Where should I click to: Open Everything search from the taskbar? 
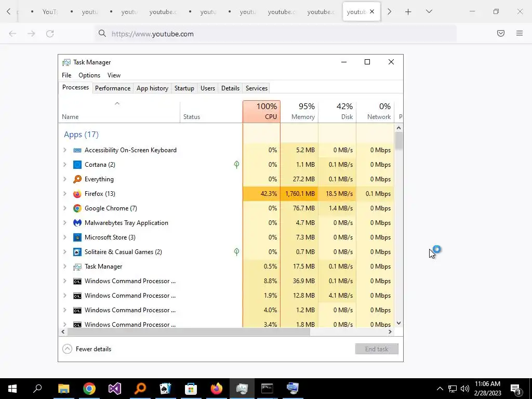(140, 389)
